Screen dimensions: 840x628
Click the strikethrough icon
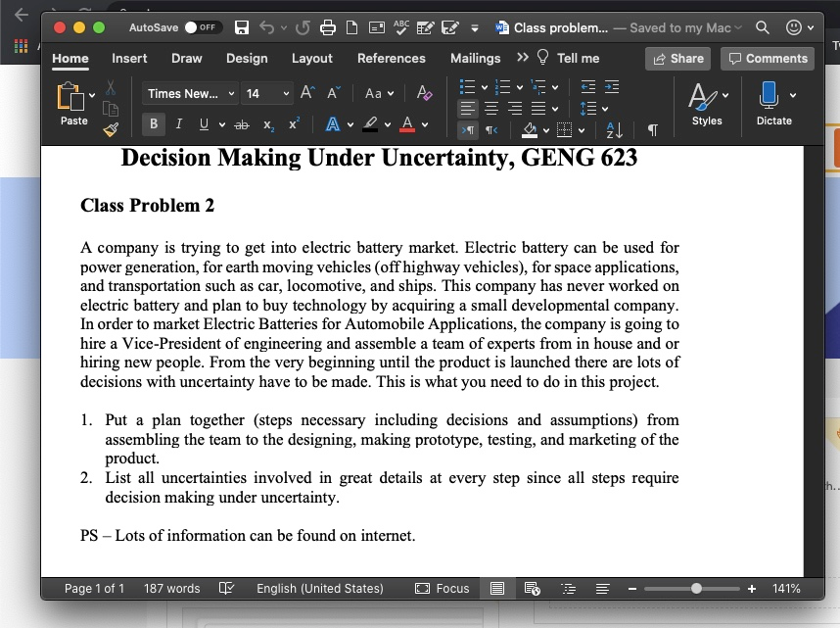click(x=244, y=123)
